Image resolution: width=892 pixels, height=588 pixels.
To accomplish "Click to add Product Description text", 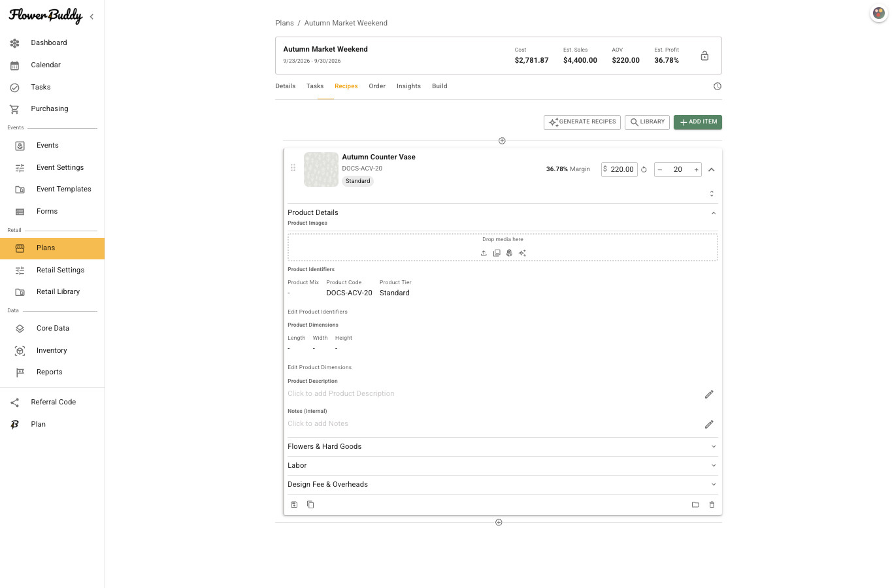I will (x=341, y=393).
